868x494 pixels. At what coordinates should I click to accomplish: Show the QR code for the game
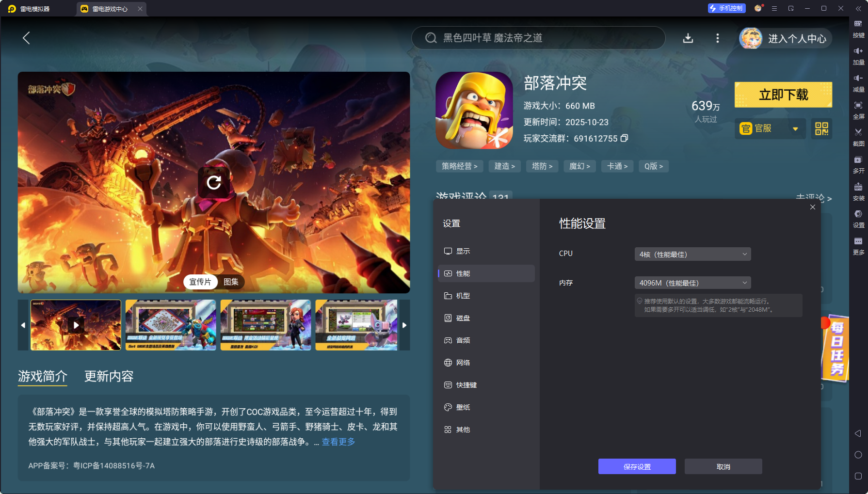click(821, 128)
